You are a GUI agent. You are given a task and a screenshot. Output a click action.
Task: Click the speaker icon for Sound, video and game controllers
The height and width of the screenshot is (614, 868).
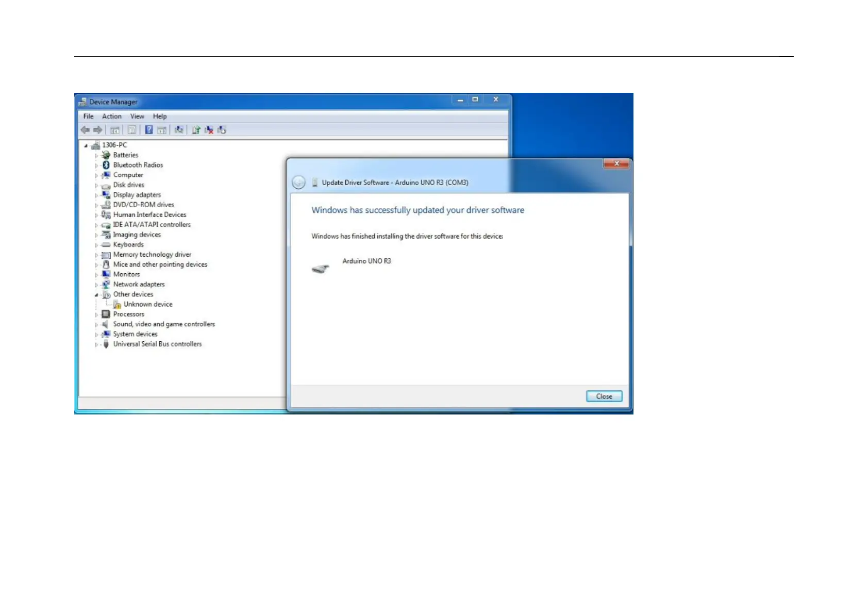click(x=106, y=324)
